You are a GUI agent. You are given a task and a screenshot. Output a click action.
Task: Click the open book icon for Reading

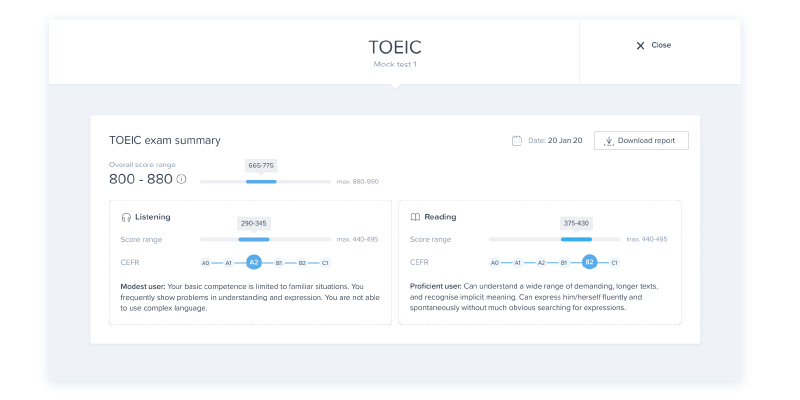click(415, 217)
